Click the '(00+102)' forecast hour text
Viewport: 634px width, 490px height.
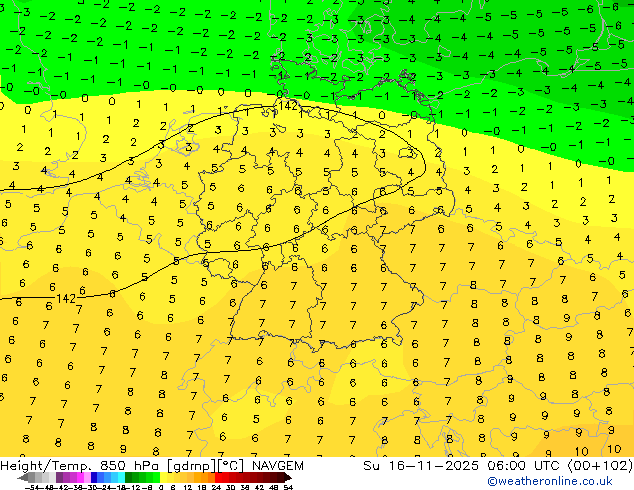tap(600, 466)
